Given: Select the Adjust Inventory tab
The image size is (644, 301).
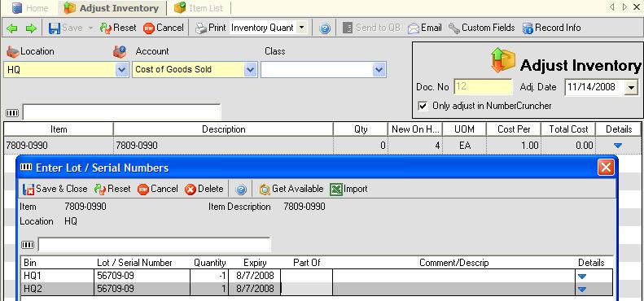Looking at the screenshot, I should click(112, 8).
